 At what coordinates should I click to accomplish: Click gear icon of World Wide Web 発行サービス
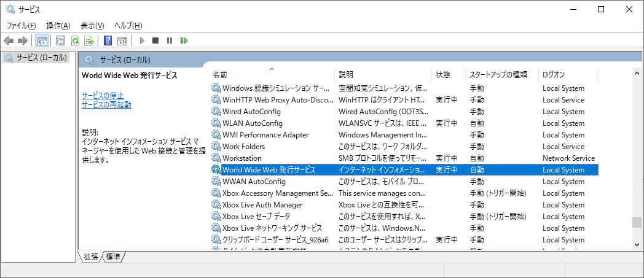216,170
